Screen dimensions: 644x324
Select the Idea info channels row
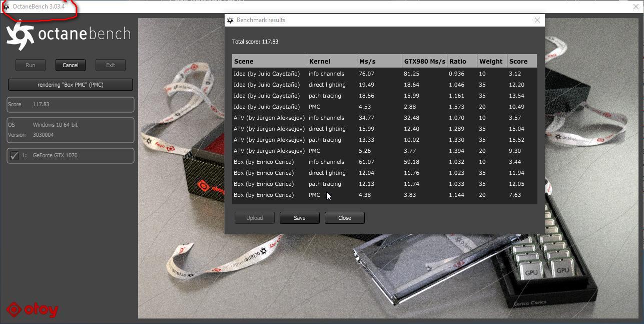click(x=385, y=74)
